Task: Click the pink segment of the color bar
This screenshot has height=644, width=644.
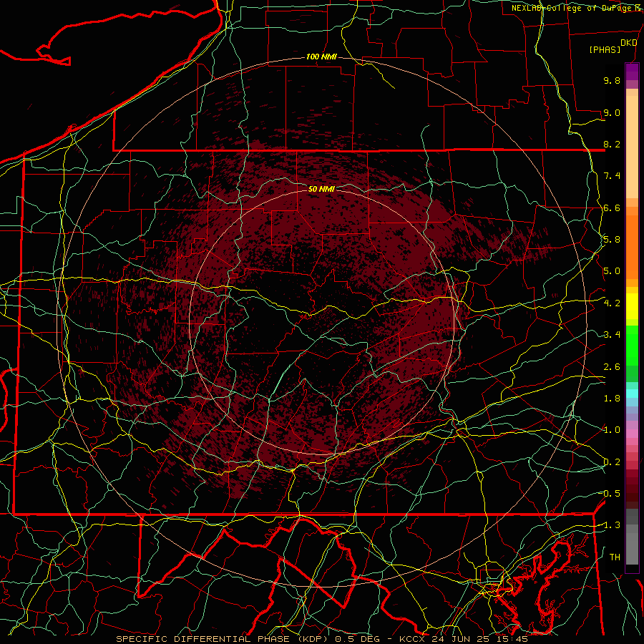Action: click(x=632, y=434)
